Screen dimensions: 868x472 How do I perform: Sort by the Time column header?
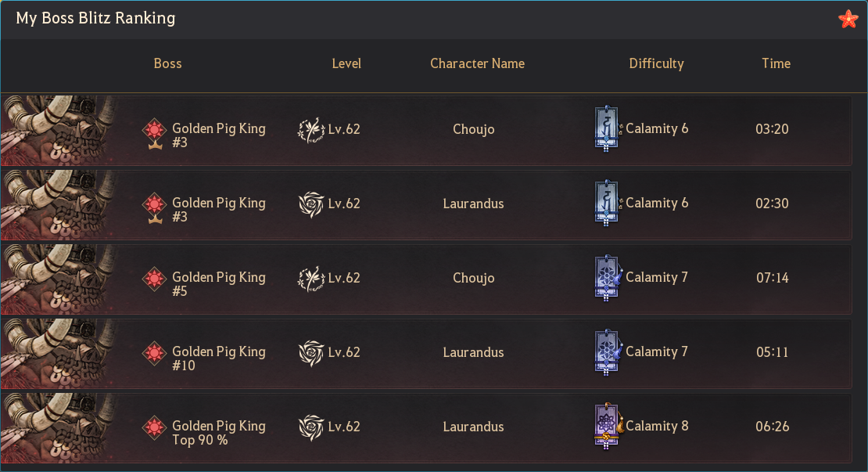click(x=776, y=63)
